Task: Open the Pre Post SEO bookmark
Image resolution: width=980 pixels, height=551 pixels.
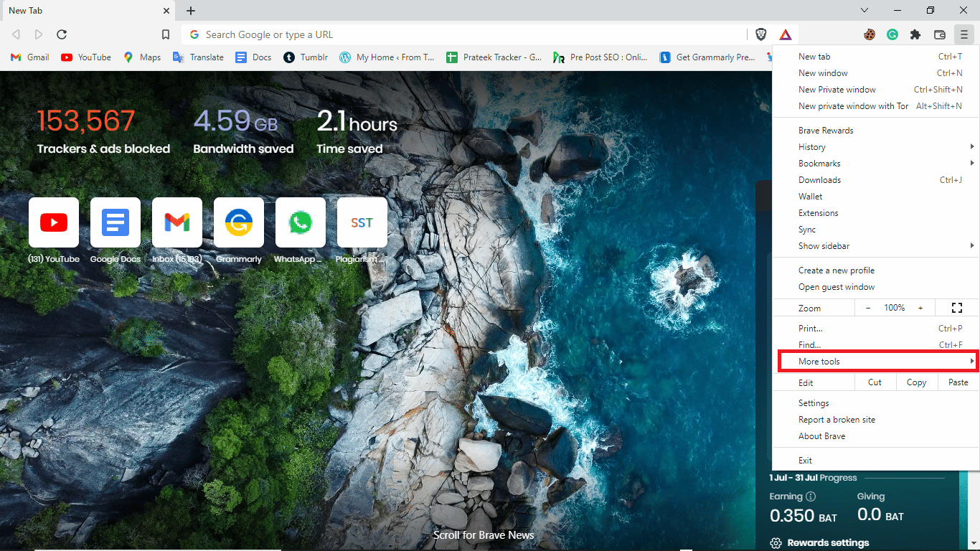Action: (x=600, y=57)
